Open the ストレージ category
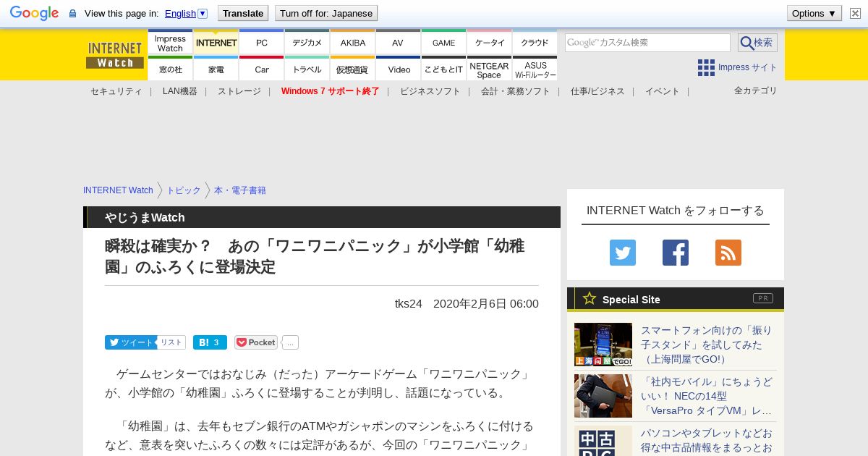This screenshot has width=868, height=456. point(239,91)
